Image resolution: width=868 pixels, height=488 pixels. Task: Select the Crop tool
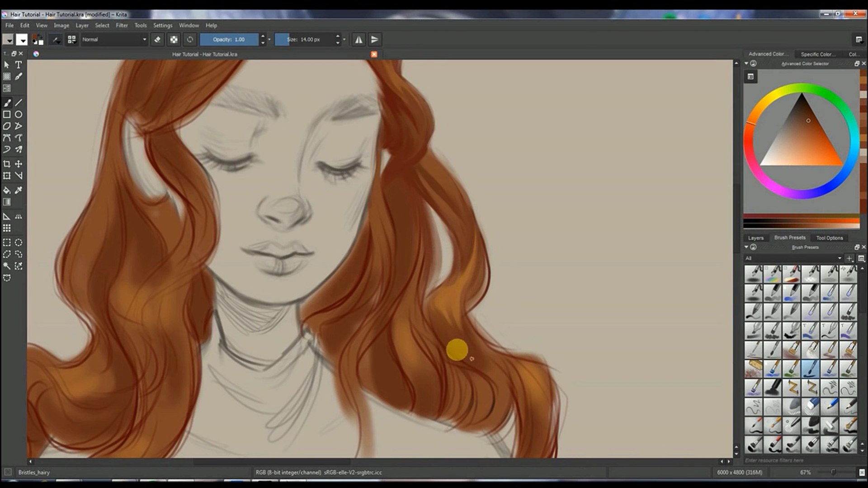(x=7, y=164)
